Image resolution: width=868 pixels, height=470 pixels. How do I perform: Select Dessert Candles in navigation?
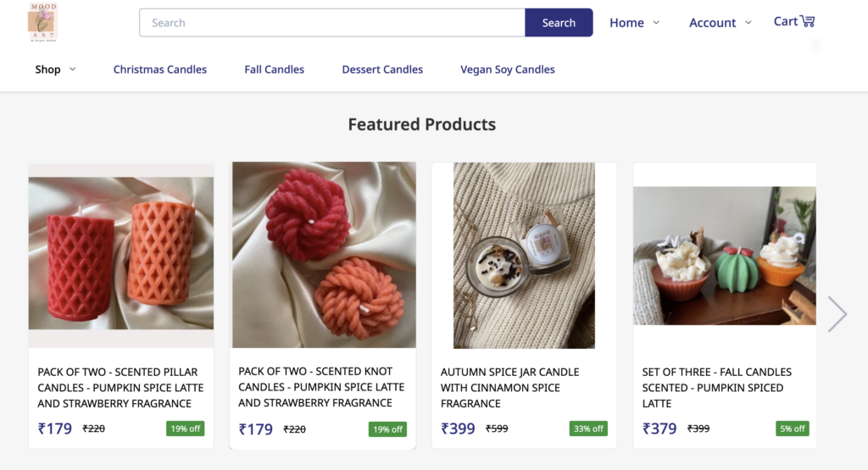(x=382, y=69)
